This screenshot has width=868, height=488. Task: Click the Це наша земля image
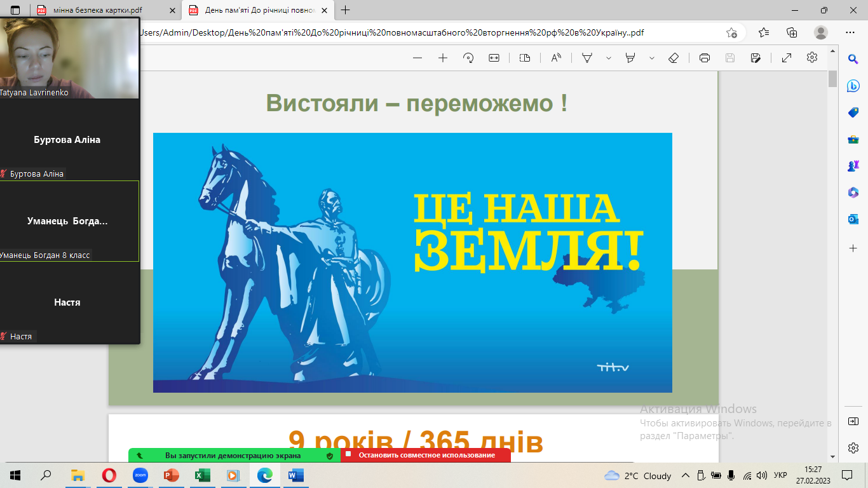(x=412, y=262)
